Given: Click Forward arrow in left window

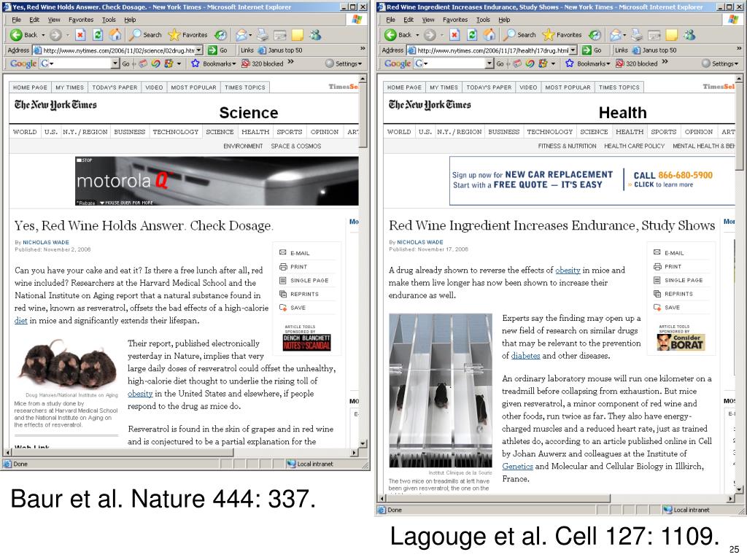Looking at the screenshot, I should (55, 35).
